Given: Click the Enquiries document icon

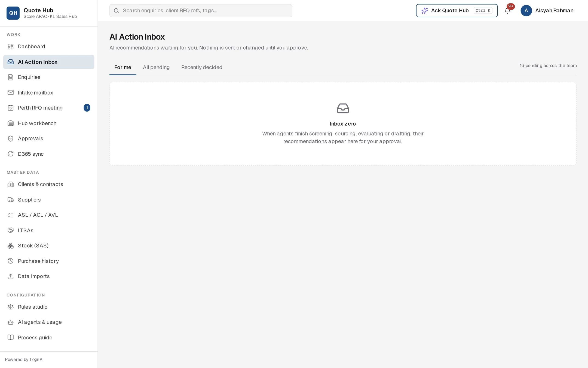Looking at the screenshot, I should click(11, 77).
